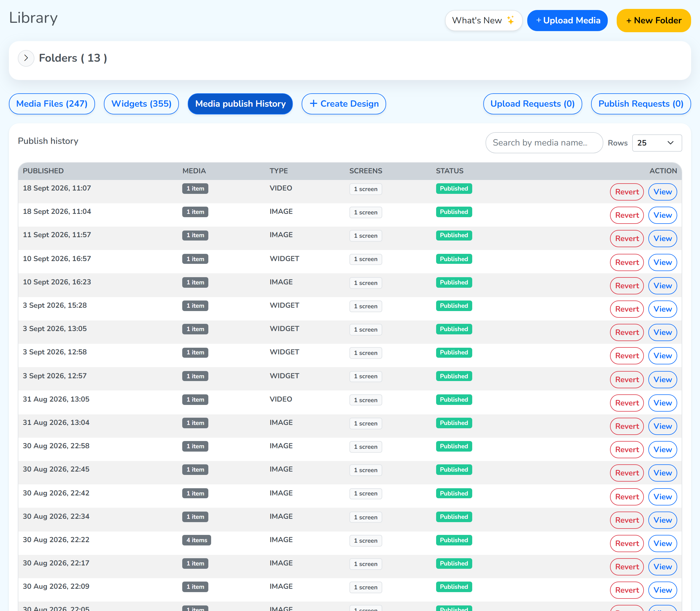This screenshot has height=611, width=700.
Task: View the 3 Sept 2026, 13:05 entry
Action: click(662, 332)
